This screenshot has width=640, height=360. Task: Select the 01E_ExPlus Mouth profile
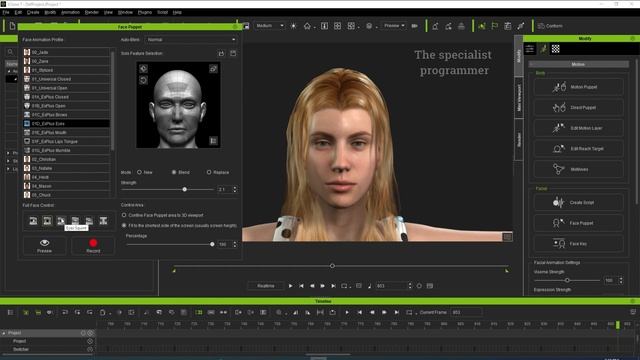tap(67, 132)
